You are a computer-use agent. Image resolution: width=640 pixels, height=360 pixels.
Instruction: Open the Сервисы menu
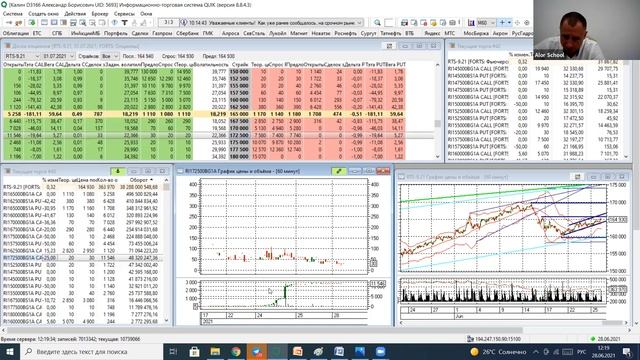[124, 13]
